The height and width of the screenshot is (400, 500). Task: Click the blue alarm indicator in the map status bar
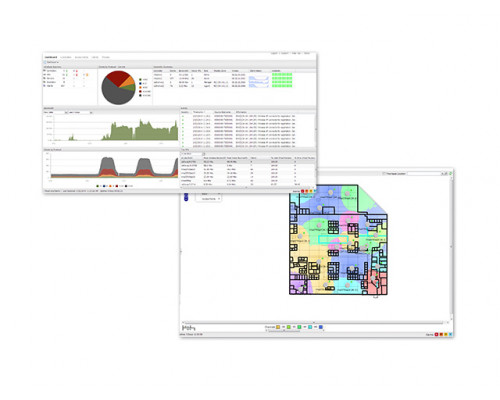[450, 334]
